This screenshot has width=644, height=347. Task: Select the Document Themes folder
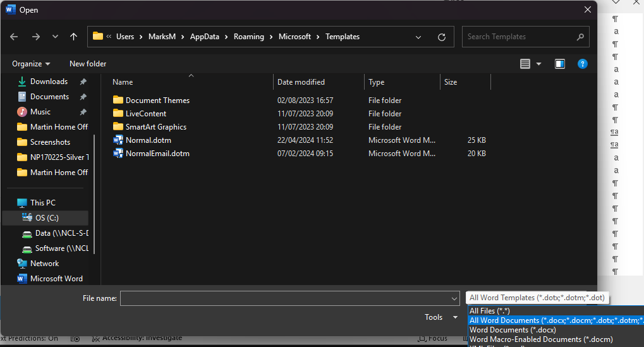click(157, 100)
